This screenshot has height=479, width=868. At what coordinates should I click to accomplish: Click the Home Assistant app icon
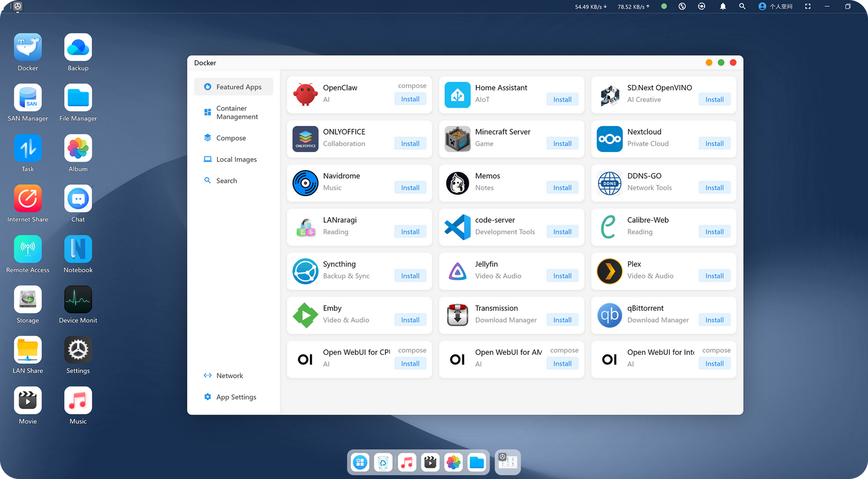point(458,95)
